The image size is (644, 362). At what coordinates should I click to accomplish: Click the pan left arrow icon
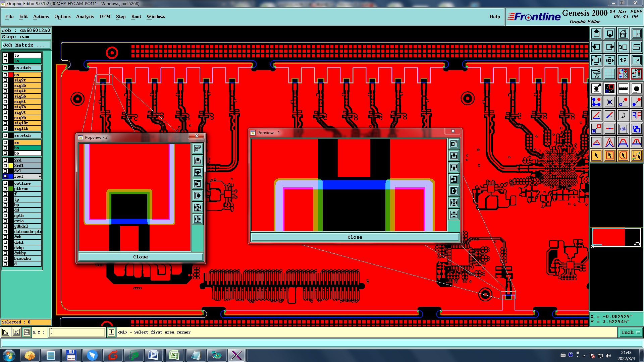[596, 47]
